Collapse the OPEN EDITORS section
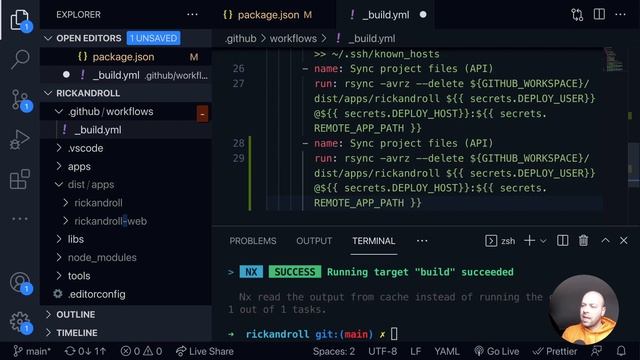This screenshot has height=360, width=640. coord(48,38)
